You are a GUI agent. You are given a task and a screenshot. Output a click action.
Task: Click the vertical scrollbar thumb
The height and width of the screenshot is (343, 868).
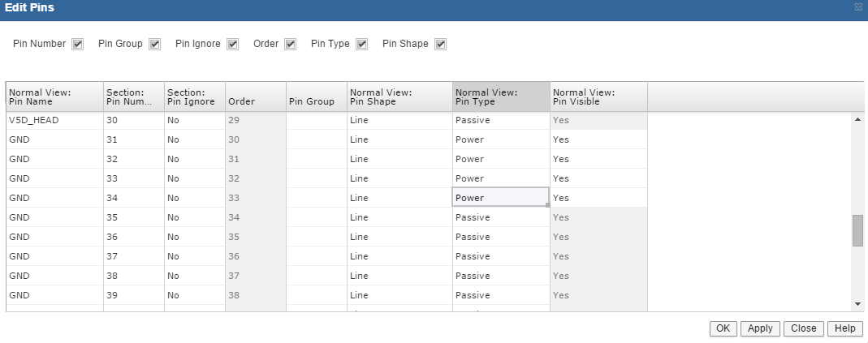(x=857, y=231)
